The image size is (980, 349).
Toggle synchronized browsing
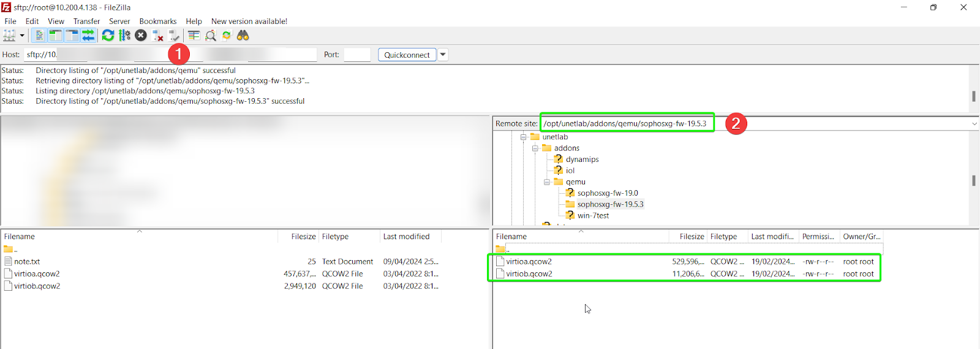[227, 36]
